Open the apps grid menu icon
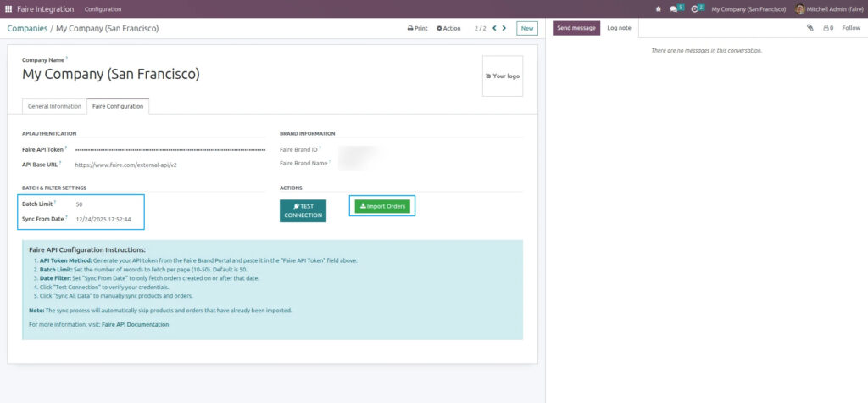 [8, 8]
